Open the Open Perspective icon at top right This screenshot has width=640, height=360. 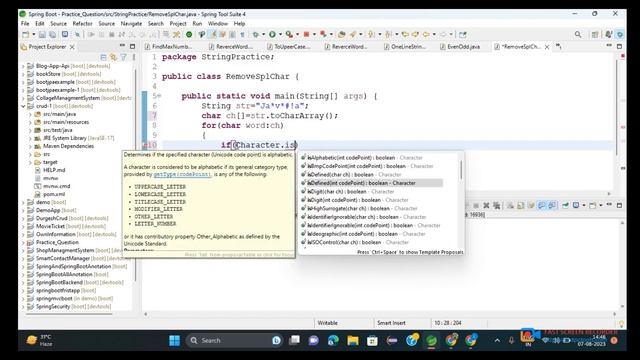(x=595, y=35)
